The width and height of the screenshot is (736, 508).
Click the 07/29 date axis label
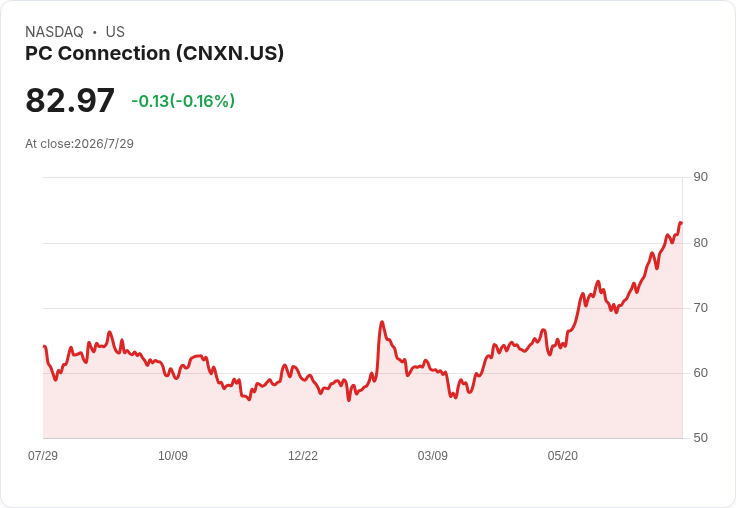43,455
